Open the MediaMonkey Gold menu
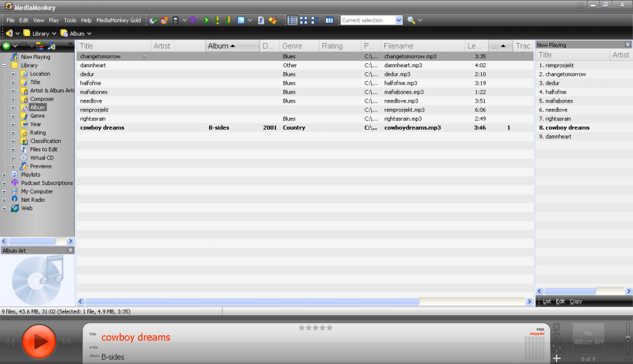 118,20
